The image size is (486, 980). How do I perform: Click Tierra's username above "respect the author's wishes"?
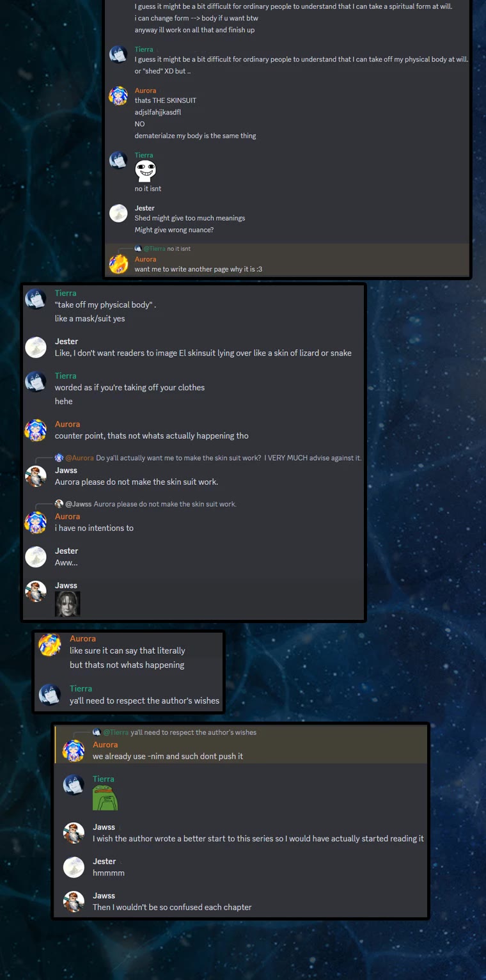81,688
